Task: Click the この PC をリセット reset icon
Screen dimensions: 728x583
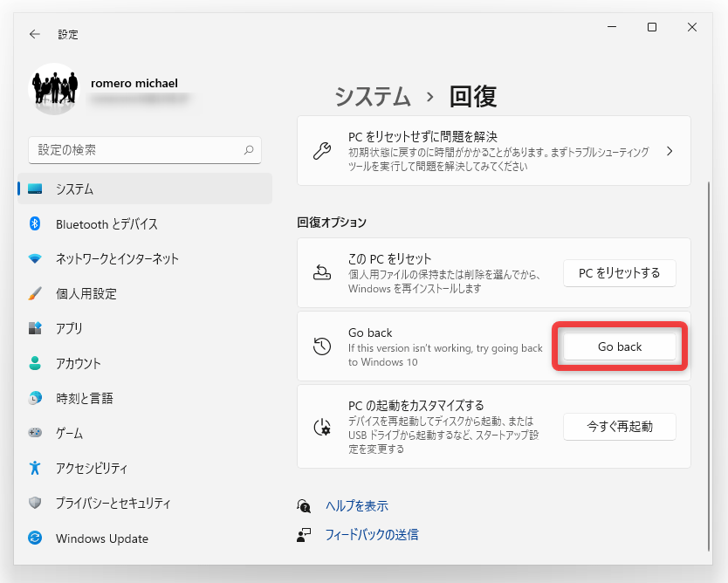Action: tap(322, 273)
